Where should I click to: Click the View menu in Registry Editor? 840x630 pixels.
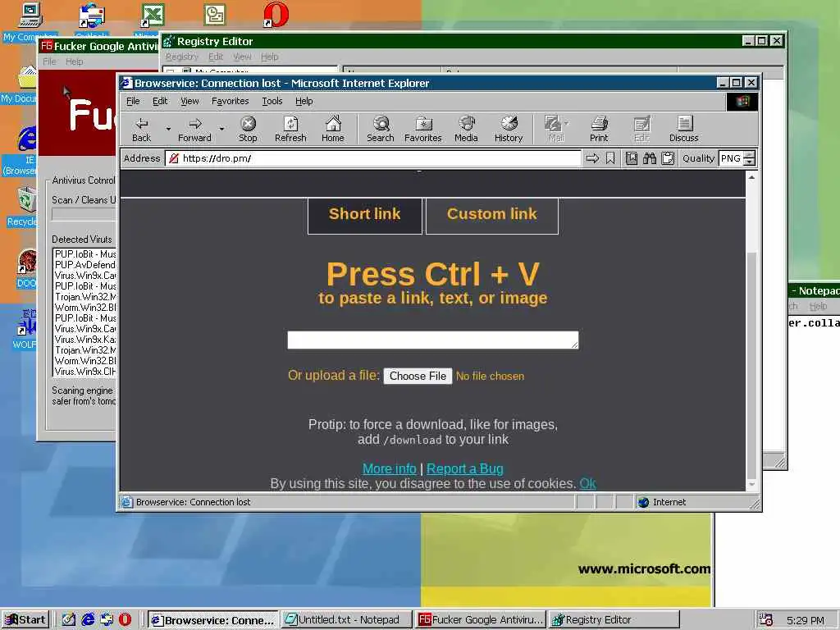click(242, 57)
